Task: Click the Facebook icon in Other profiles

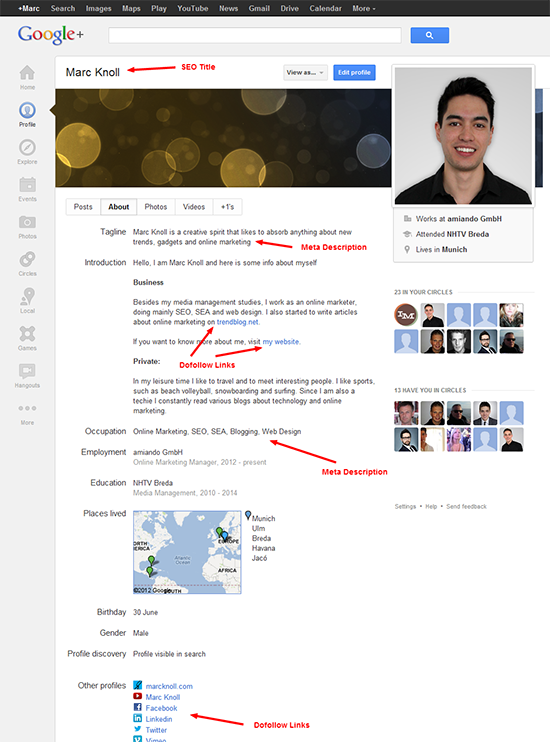Action: [137, 707]
